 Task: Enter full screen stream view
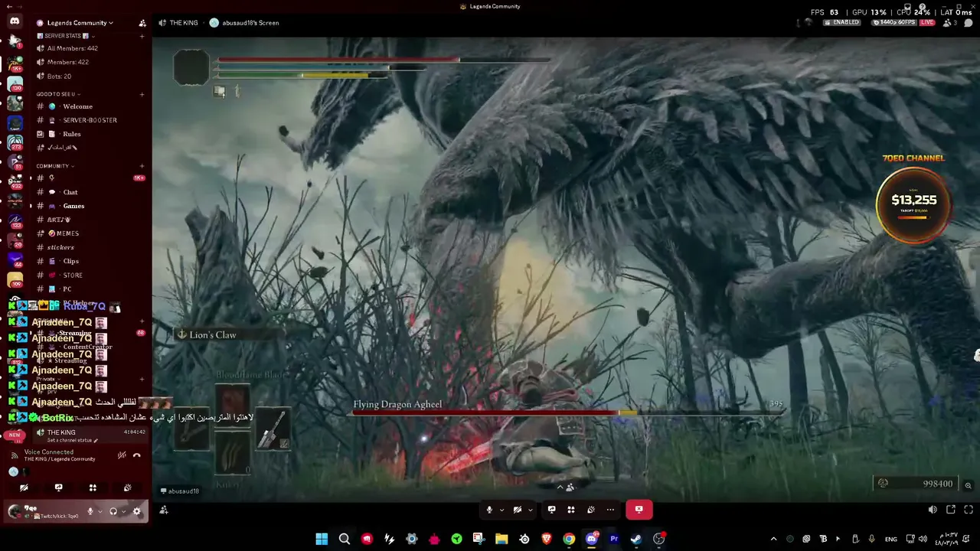(x=969, y=510)
